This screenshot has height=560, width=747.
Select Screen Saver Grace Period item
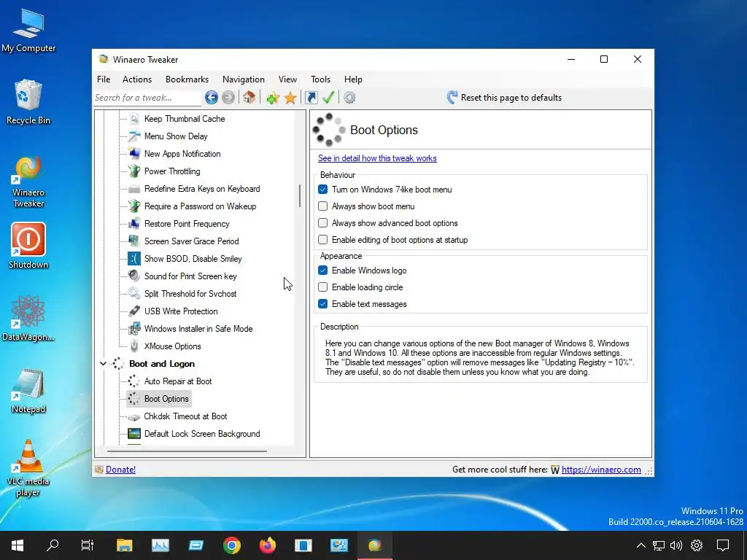click(x=192, y=241)
